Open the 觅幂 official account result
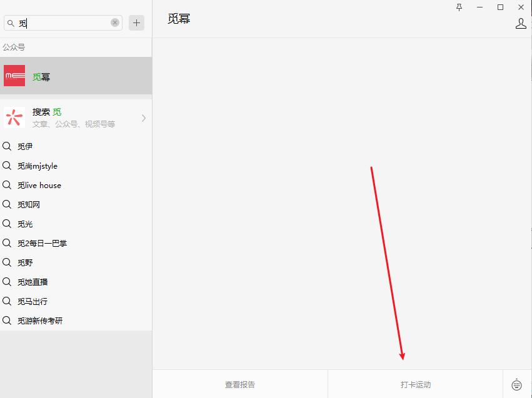532x398 pixels. [76, 76]
